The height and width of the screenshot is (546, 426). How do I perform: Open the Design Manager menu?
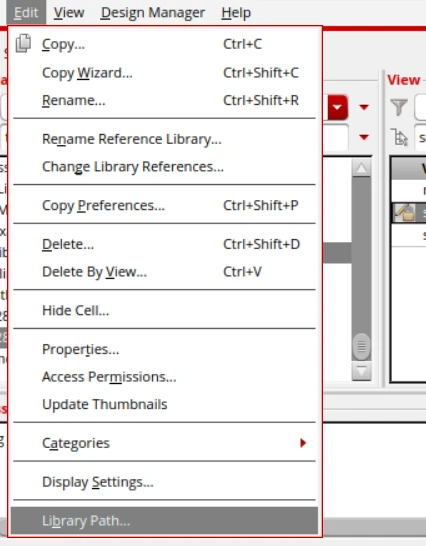pos(153,13)
